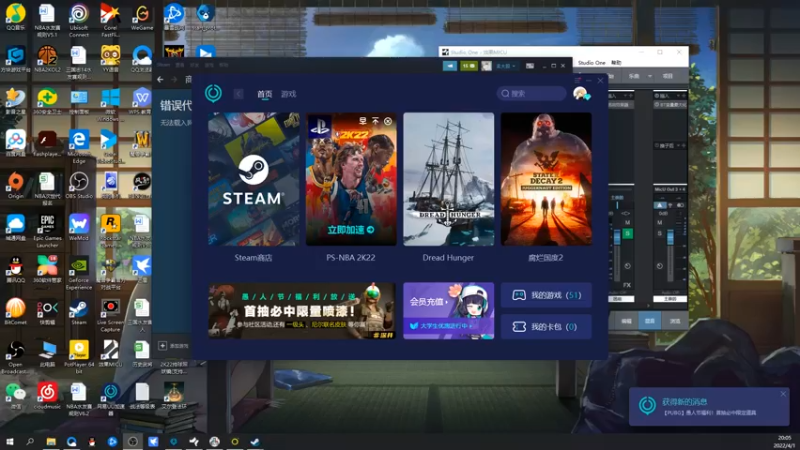Expand the MICU Out 3+4 output selector
The height and width of the screenshot is (450, 800).
pyautogui.click(x=670, y=189)
